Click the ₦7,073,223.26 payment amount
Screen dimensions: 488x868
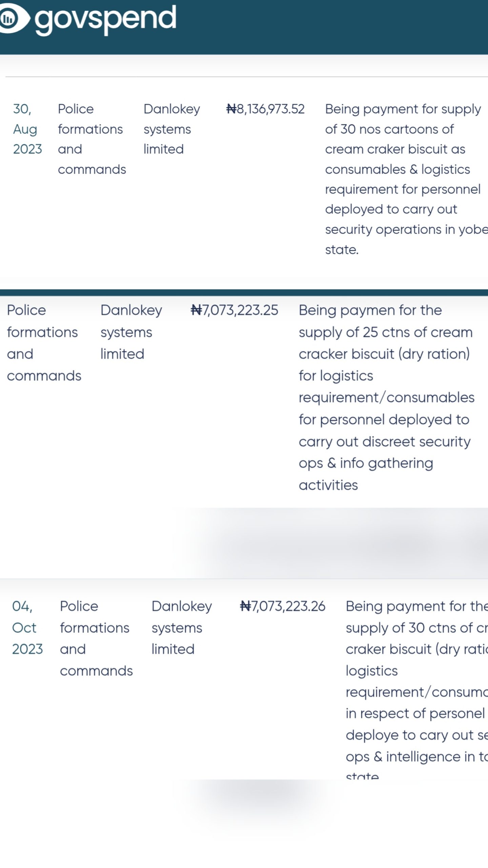[x=282, y=606]
